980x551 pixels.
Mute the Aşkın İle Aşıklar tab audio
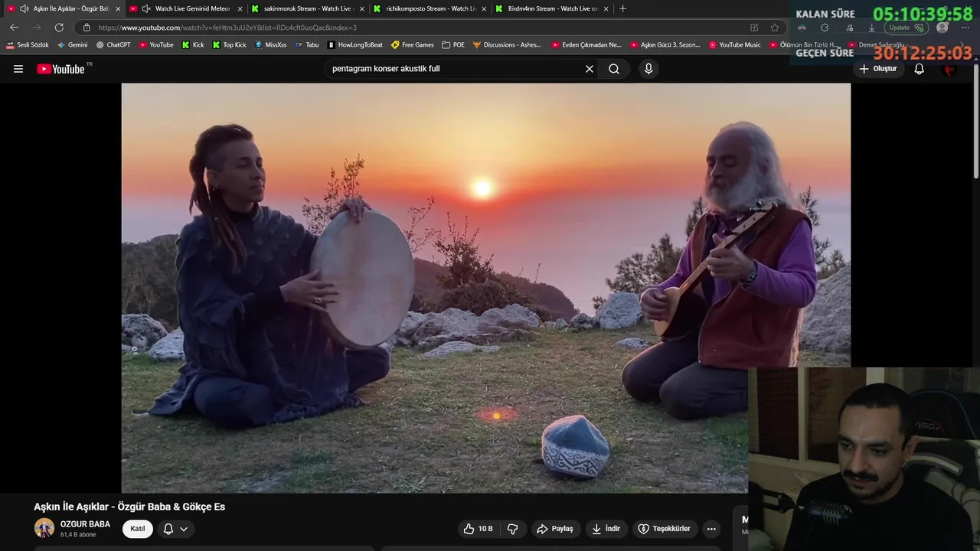point(24,8)
